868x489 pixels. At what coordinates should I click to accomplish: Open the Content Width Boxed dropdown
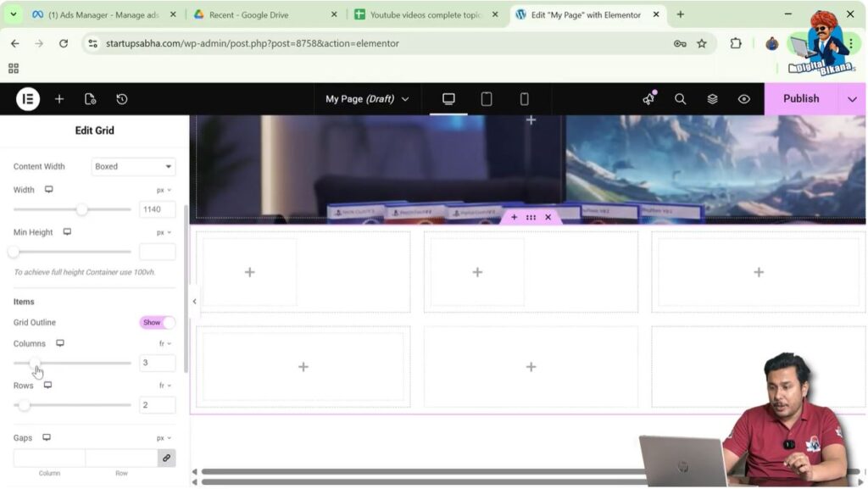pos(133,167)
